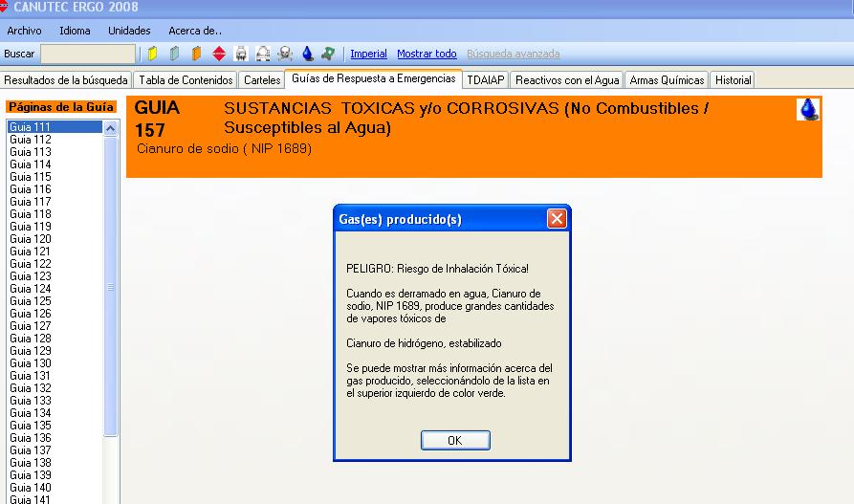Select Guia 129 in the list
The image size is (854, 504).
[55, 351]
